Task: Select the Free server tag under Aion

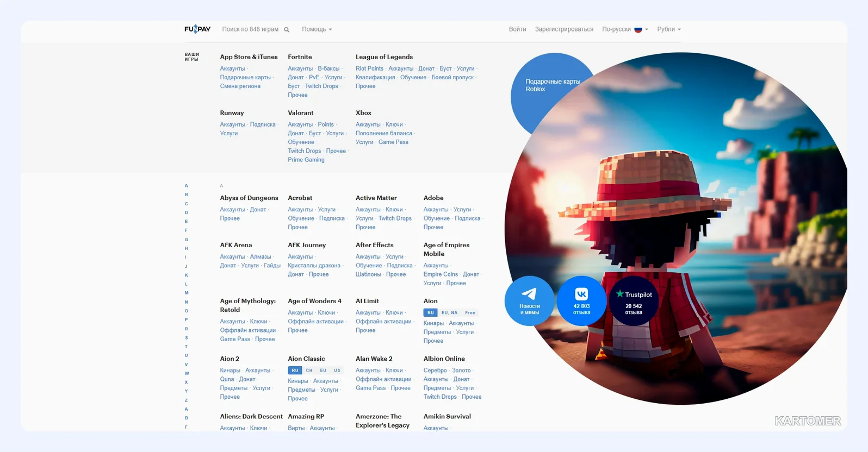Action: click(470, 312)
